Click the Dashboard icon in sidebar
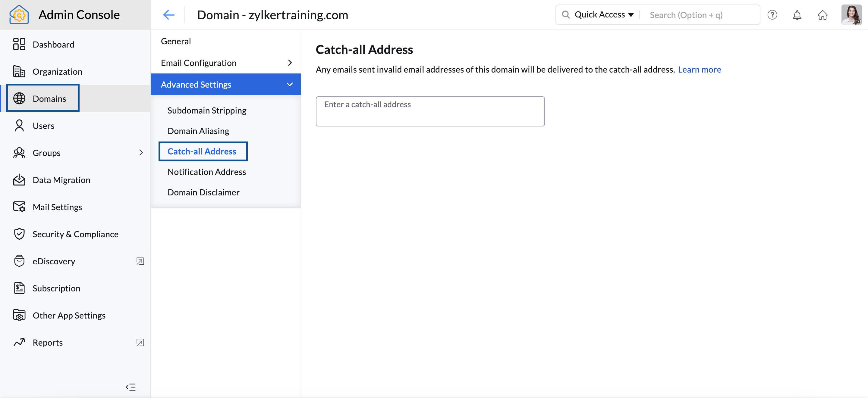This screenshot has width=868, height=398. tap(19, 44)
